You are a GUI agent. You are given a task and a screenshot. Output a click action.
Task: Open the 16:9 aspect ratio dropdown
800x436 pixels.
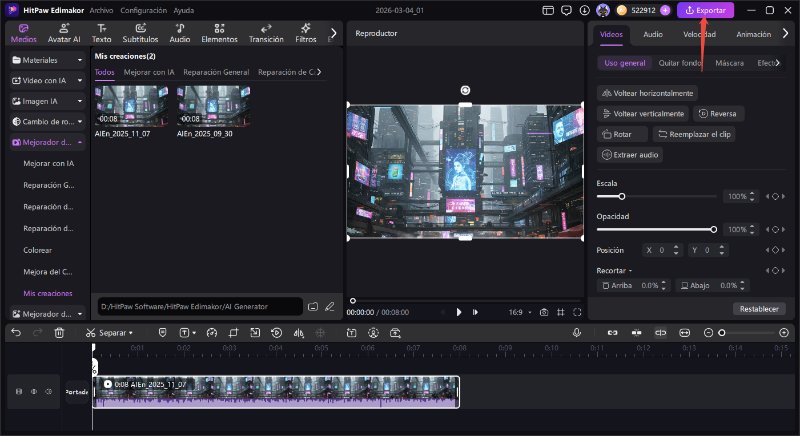tap(520, 312)
